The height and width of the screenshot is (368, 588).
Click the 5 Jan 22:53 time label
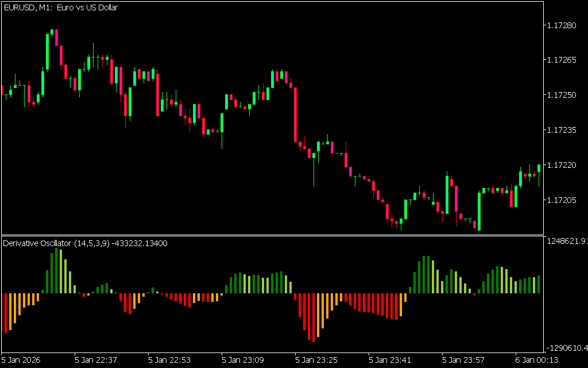coord(169,360)
